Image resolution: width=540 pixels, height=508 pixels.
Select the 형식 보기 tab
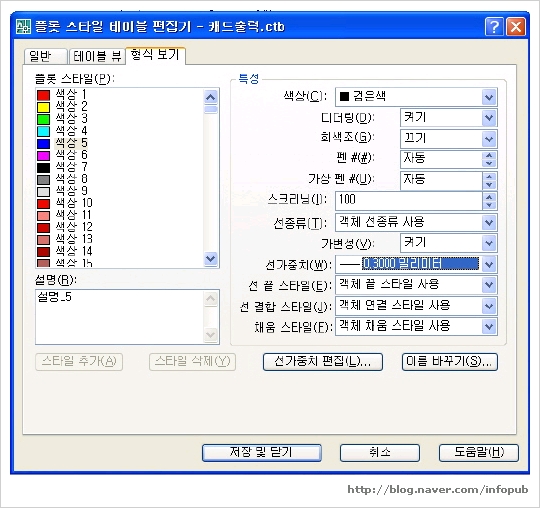pos(156,55)
